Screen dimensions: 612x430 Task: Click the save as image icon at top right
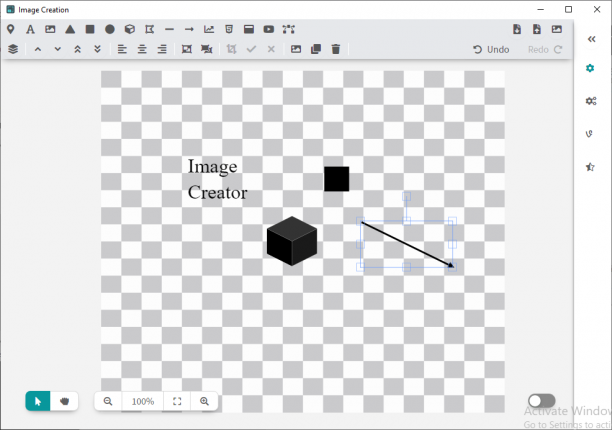[557, 29]
